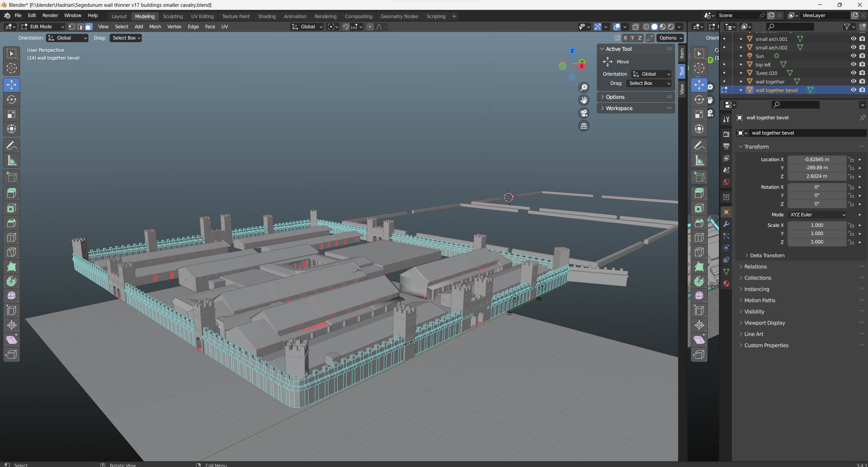Click the Scale X value field
Screen dimensions: 868x467
click(817, 225)
